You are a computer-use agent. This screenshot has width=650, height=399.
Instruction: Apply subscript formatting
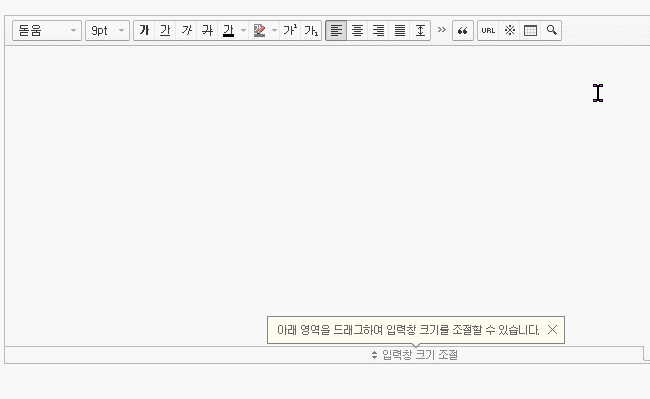pos(311,31)
